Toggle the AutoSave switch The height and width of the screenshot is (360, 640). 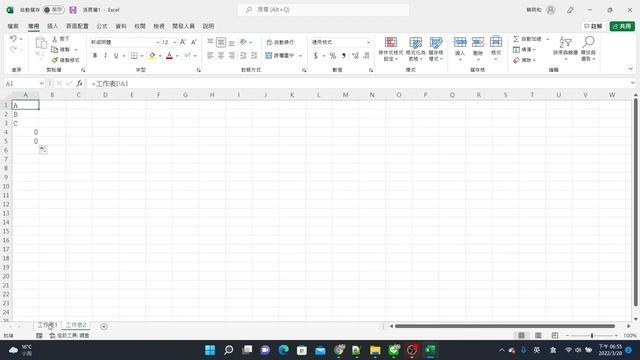(53, 10)
